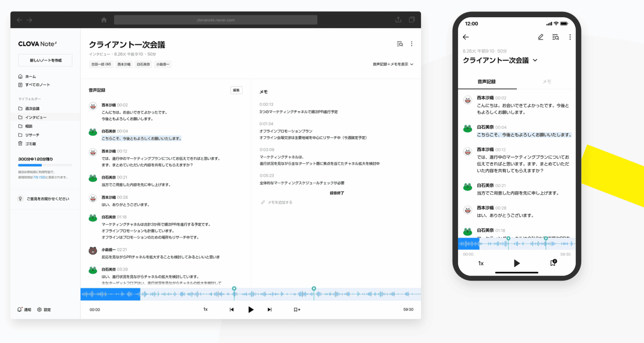Image resolution: width=644 pixels, height=343 pixels.
Task: Open the transcript search icon
Action: coord(399,44)
